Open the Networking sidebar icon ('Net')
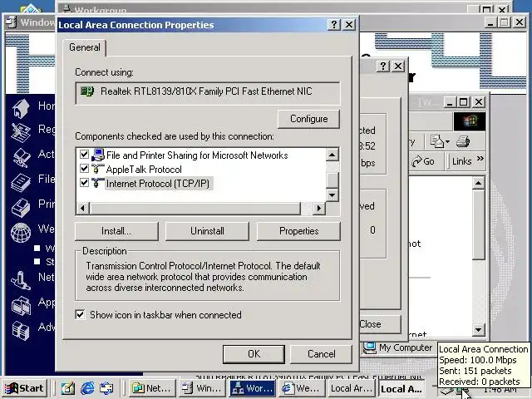Viewport: 532px width, 399px height. pyautogui.click(x=21, y=280)
